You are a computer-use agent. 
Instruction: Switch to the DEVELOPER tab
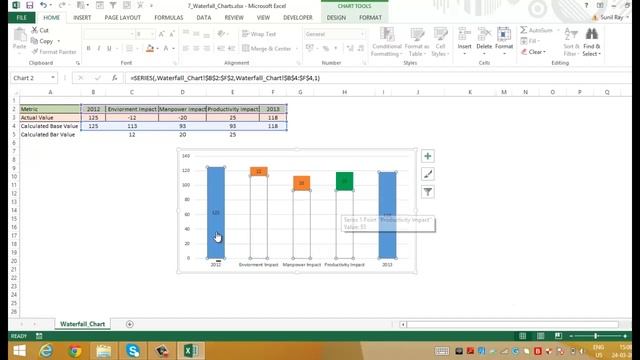click(x=298, y=18)
